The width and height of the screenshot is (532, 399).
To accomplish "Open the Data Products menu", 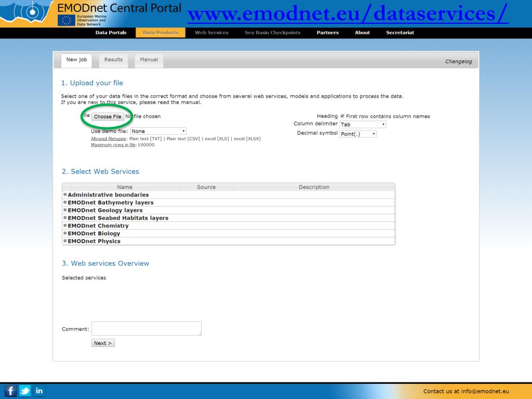I will click(161, 33).
